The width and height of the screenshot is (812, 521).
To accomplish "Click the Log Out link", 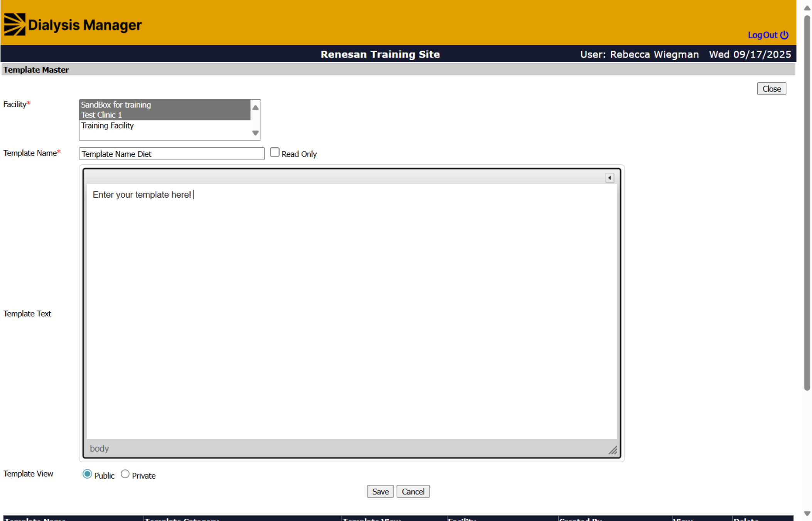I will pyautogui.click(x=768, y=35).
